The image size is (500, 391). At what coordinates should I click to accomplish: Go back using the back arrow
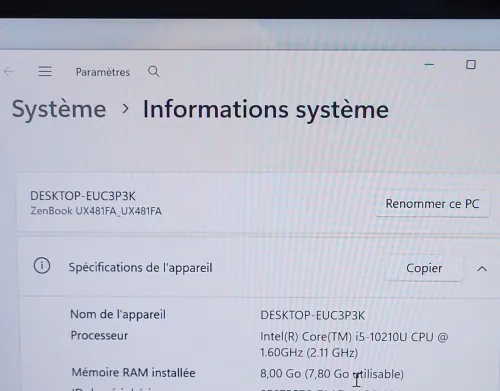click(x=9, y=71)
